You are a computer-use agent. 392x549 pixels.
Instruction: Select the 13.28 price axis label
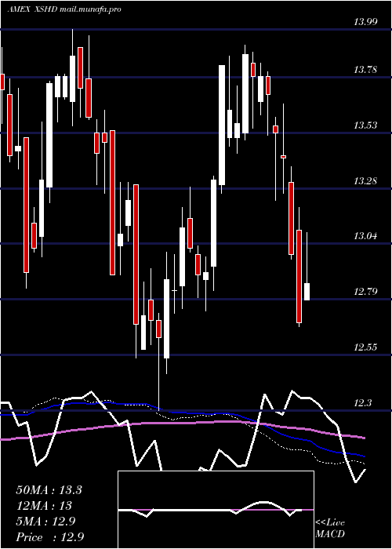click(x=365, y=180)
